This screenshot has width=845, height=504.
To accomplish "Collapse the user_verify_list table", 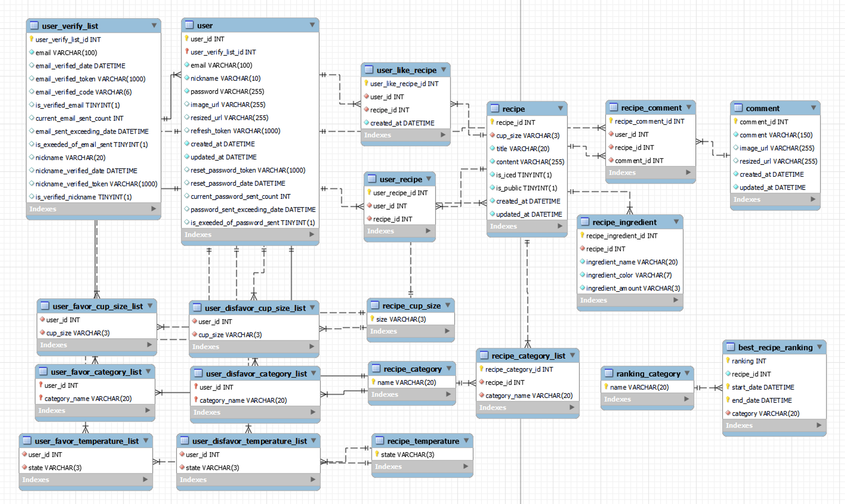I will click(154, 26).
